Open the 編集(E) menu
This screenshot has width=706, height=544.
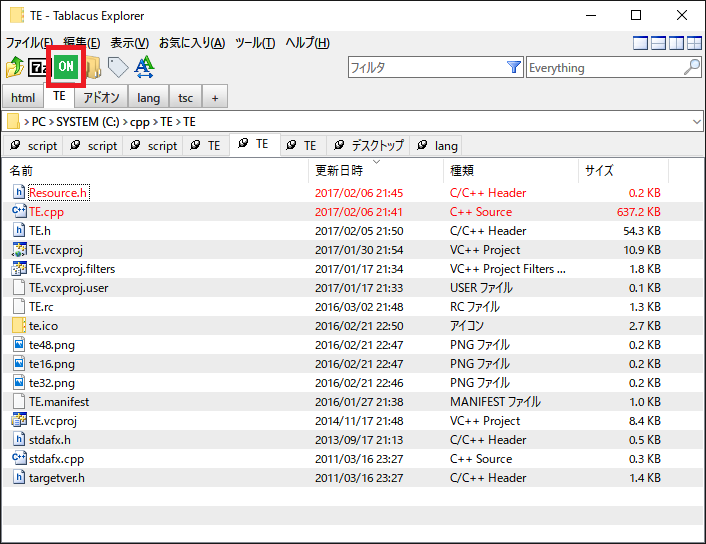pos(81,43)
